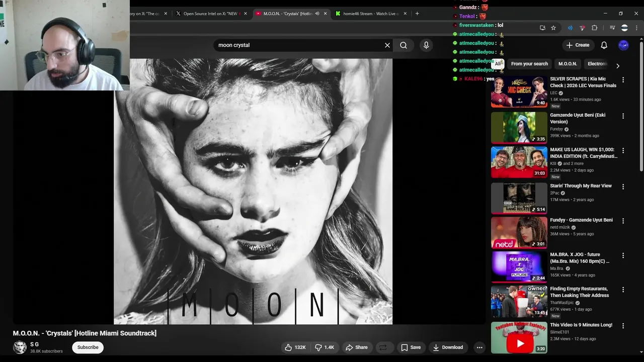Switch to homie46 Stream tab

[x=371, y=14]
